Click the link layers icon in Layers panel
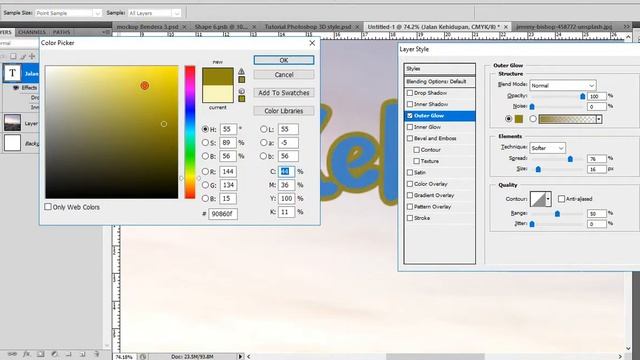This screenshot has width=640, height=360. pos(12,354)
